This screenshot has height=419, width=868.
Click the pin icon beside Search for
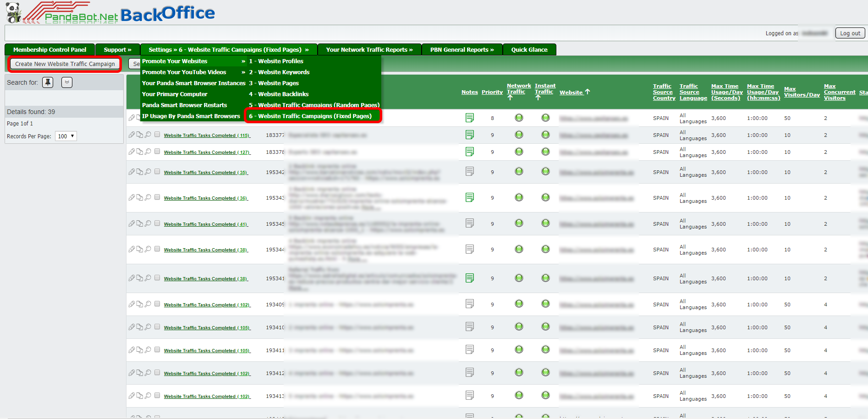(x=48, y=82)
